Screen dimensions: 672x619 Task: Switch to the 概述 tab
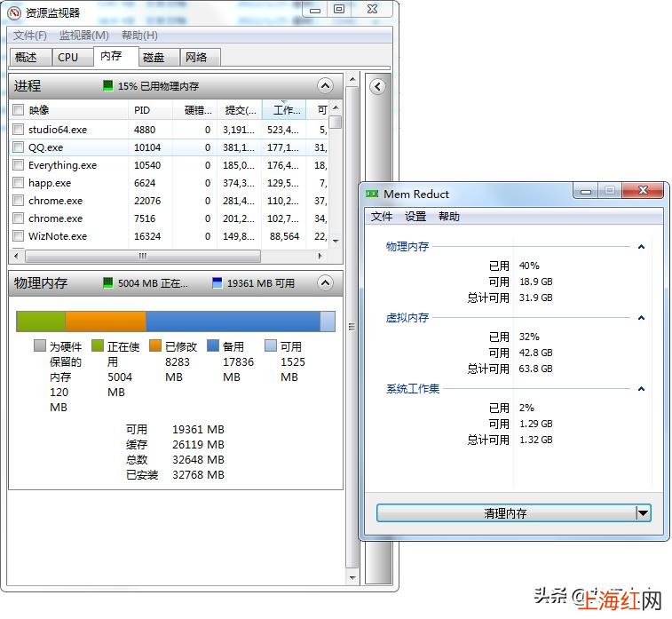pos(29,57)
